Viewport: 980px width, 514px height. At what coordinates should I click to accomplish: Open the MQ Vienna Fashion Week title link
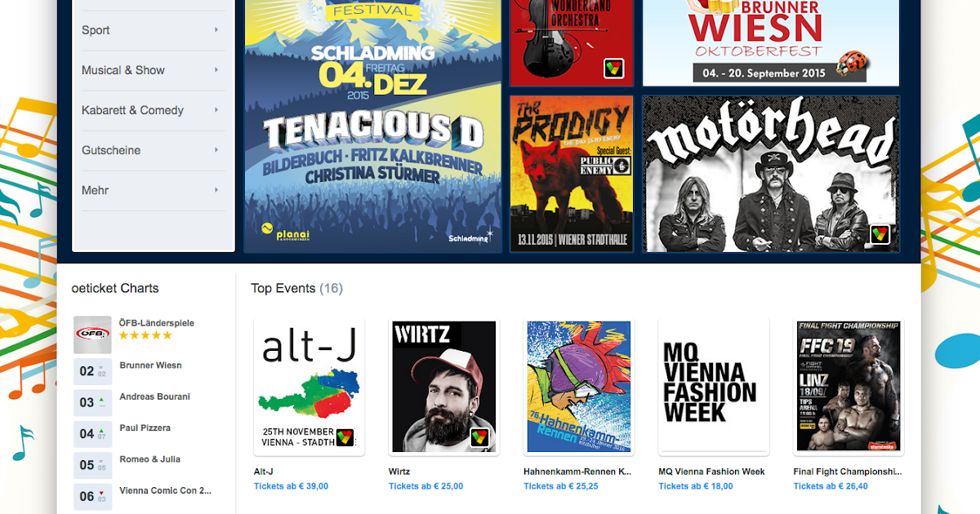click(711, 472)
